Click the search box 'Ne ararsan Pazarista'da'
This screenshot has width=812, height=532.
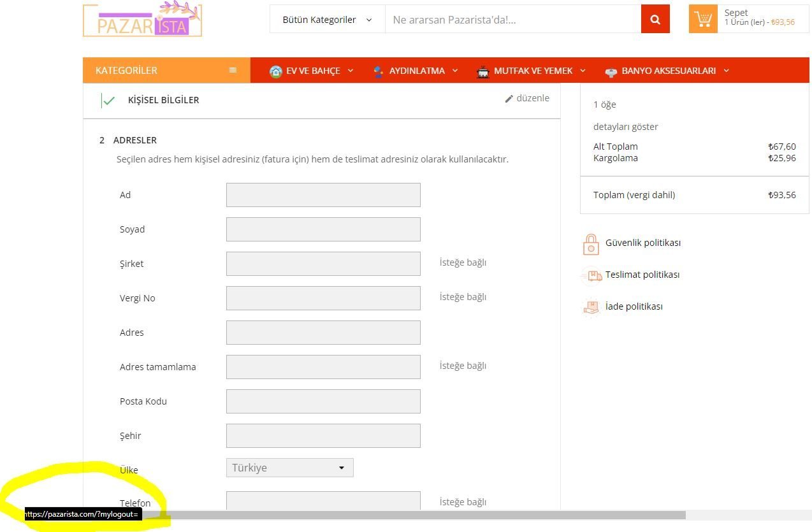[513, 19]
